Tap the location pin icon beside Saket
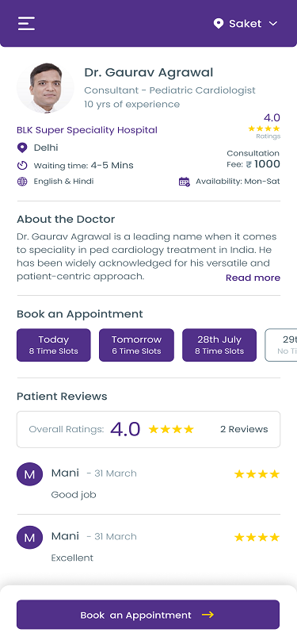Screen dimensions: 297x644 click(219, 24)
